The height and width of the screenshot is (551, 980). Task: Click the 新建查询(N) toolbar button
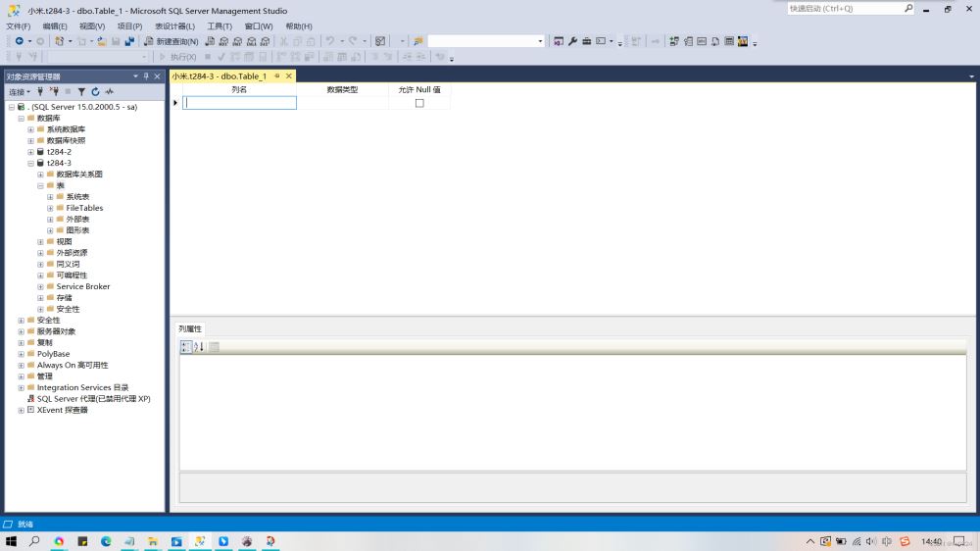[171, 41]
